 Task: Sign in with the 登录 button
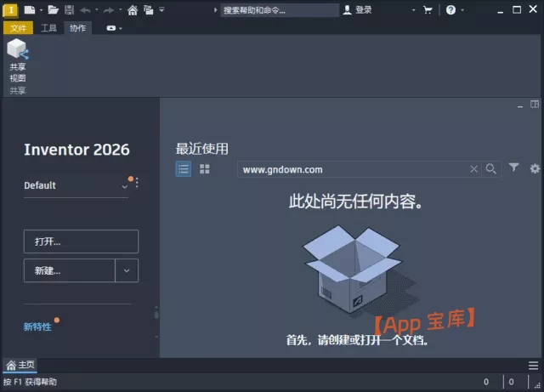point(357,10)
